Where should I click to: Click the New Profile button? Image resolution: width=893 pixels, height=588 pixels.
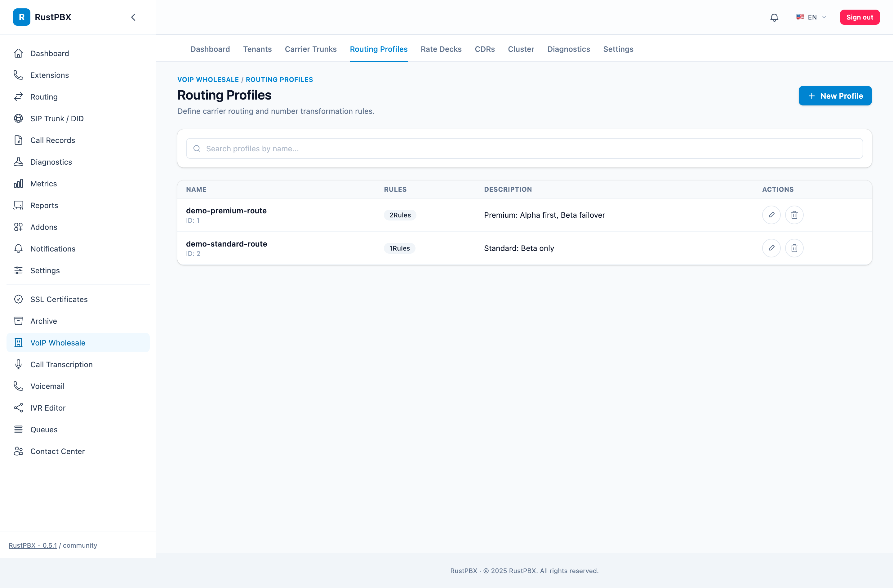click(x=835, y=96)
